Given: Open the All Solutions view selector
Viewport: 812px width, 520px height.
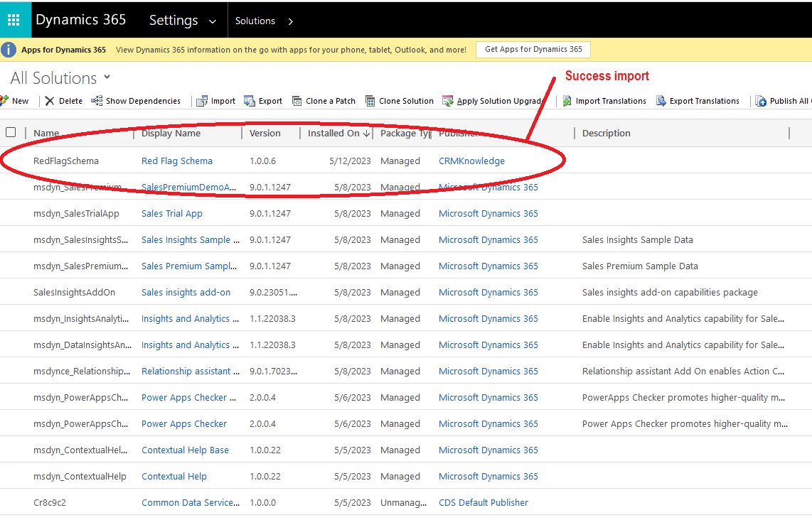Looking at the screenshot, I should pyautogui.click(x=60, y=78).
